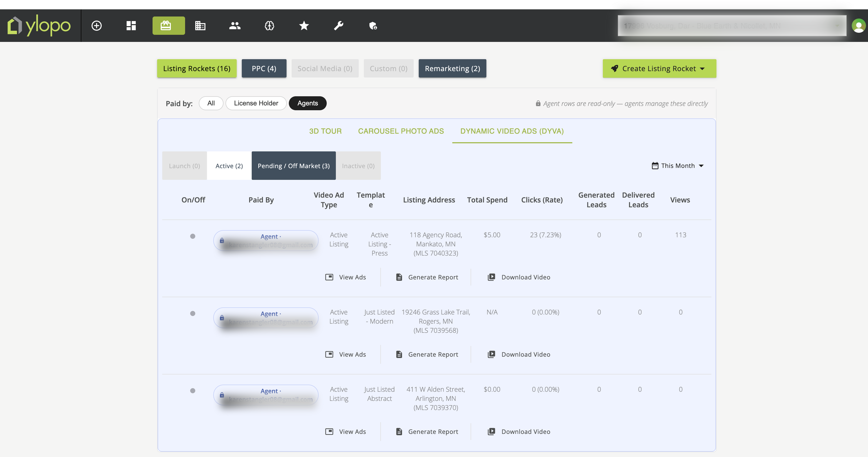Open the people leads icon
This screenshot has width=868, height=457.
tap(235, 26)
